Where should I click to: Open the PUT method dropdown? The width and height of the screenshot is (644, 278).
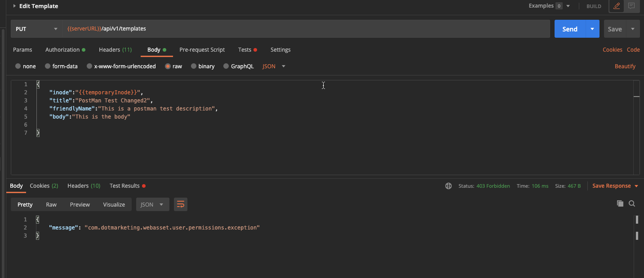[36, 28]
